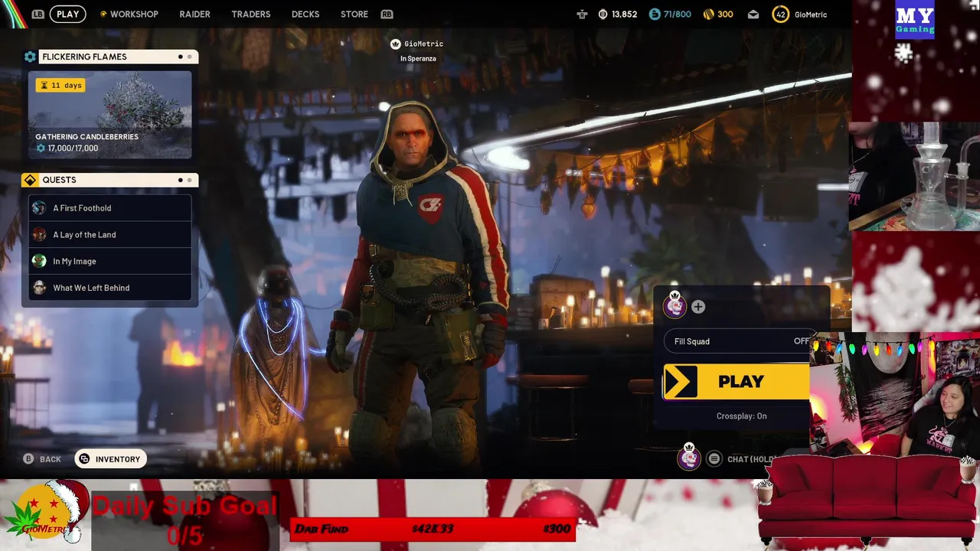
Task: Click the Flickering Flames gear icon
Action: [x=30, y=57]
